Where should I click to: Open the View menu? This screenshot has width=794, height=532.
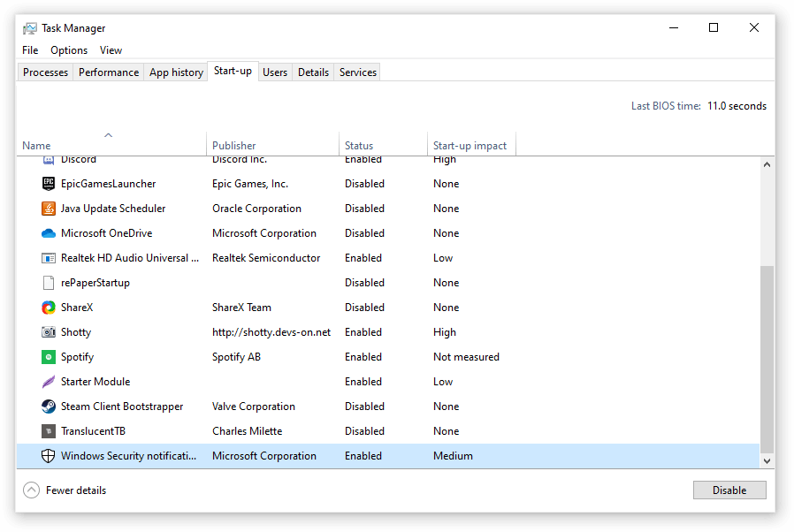click(x=111, y=50)
